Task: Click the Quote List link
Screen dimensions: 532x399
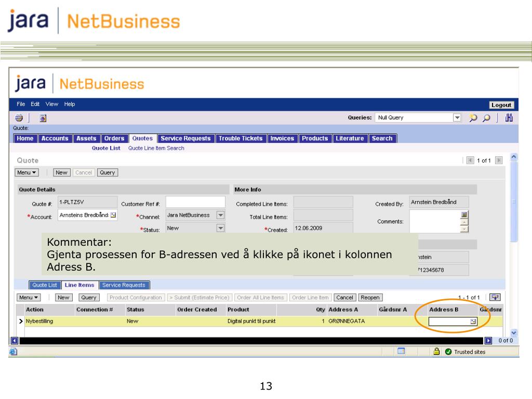Action: pos(106,148)
